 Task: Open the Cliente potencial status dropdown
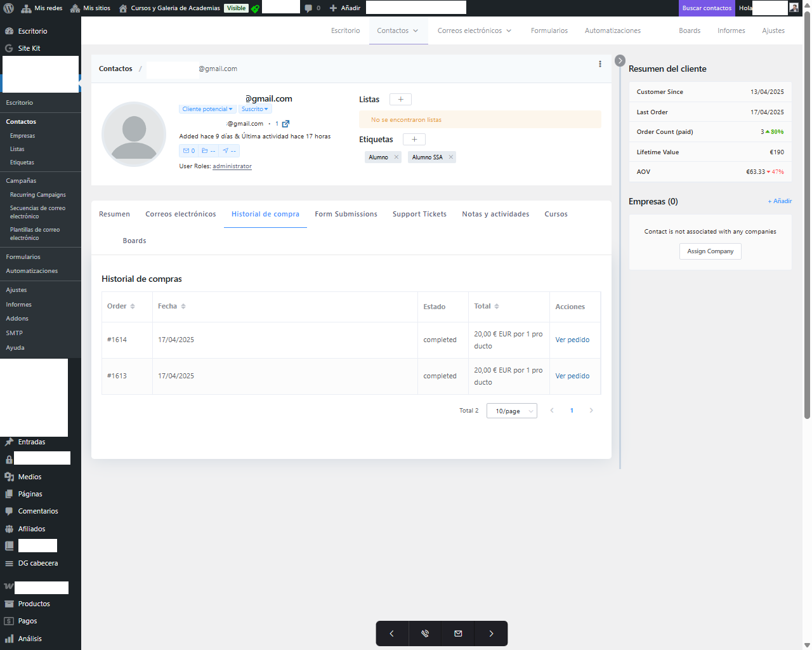207,109
